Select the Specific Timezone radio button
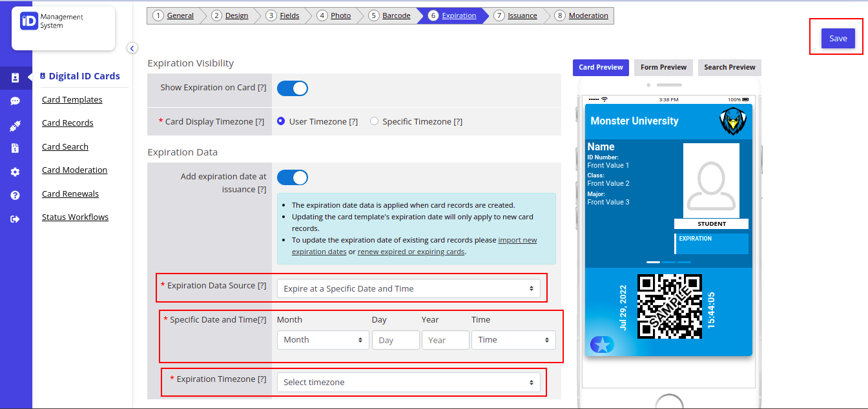868x409 pixels. coord(373,121)
